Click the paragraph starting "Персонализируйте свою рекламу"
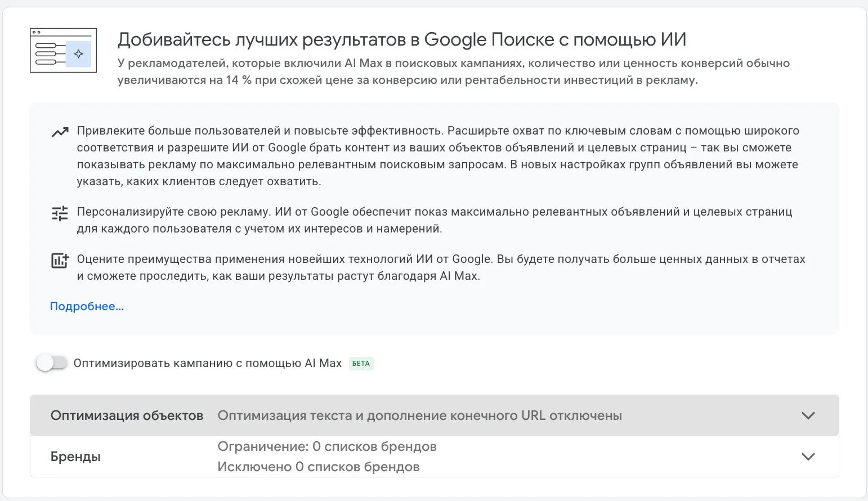Viewport: 868px width, 501px height. pyautogui.click(x=435, y=220)
